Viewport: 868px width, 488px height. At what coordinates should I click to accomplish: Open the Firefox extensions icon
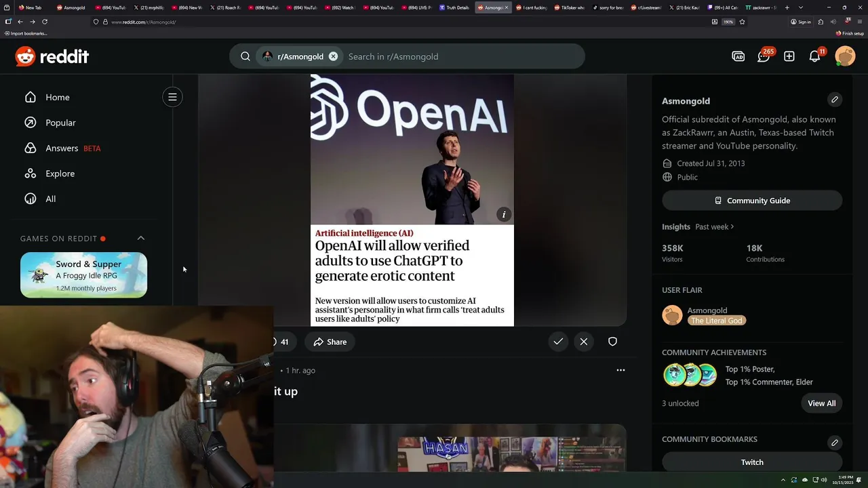(x=821, y=22)
